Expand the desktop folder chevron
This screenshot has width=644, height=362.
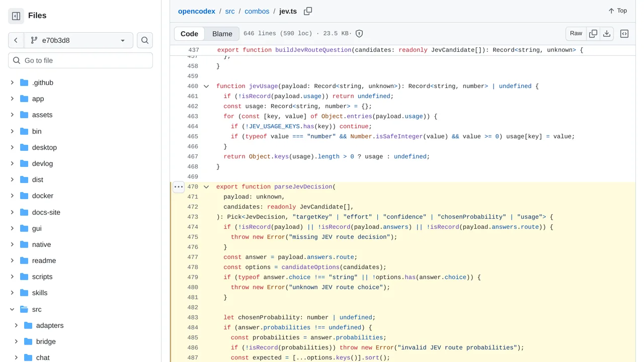tap(12, 147)
